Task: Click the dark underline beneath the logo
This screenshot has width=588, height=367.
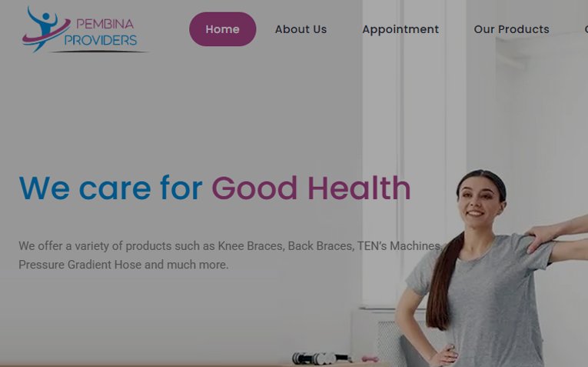Action: point(100,52)
